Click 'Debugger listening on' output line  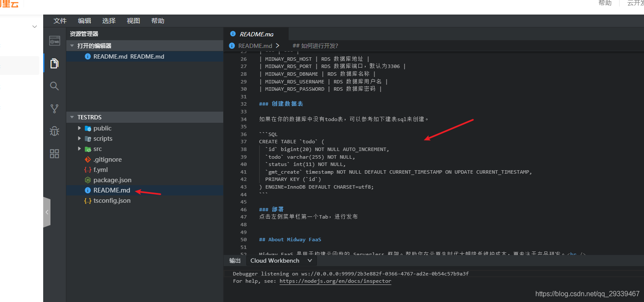tap(351, 274)
